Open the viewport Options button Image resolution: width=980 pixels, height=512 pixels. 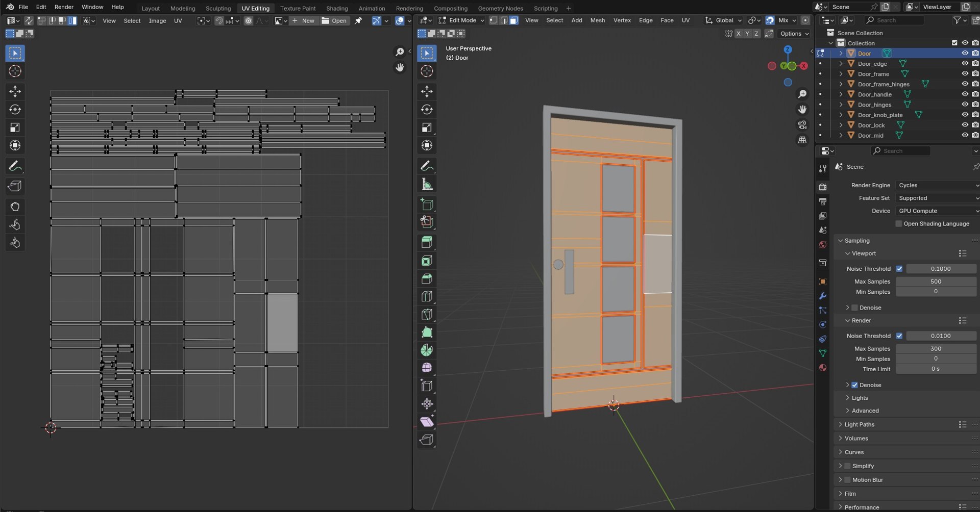pyautogui.click(x=794, y=34)
